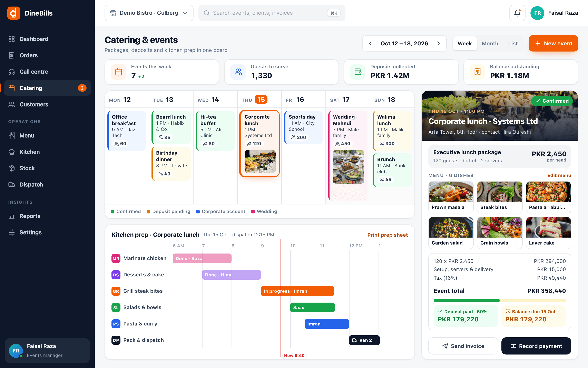Viewport: 588px width, 368px height.
Task: Click the search magnifier icon
Action: click(x=207, y=13)
